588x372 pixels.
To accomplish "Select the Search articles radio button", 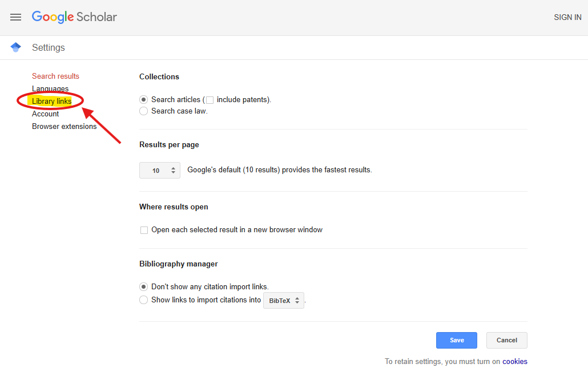I will coord(143,100).
